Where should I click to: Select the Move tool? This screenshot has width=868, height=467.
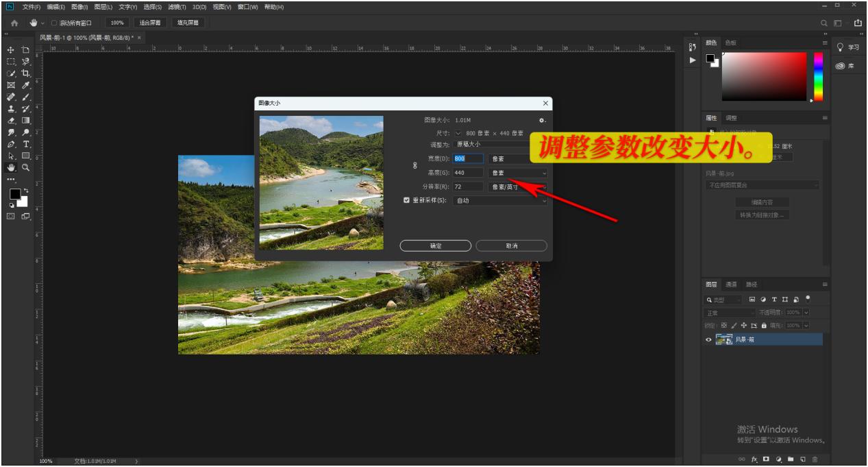[10, 50]
